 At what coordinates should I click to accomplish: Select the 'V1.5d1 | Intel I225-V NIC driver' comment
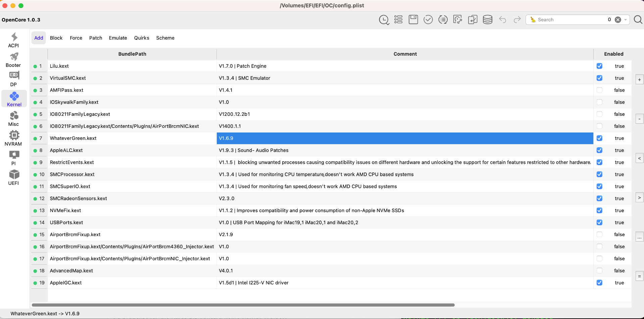(x=405, y=283)
